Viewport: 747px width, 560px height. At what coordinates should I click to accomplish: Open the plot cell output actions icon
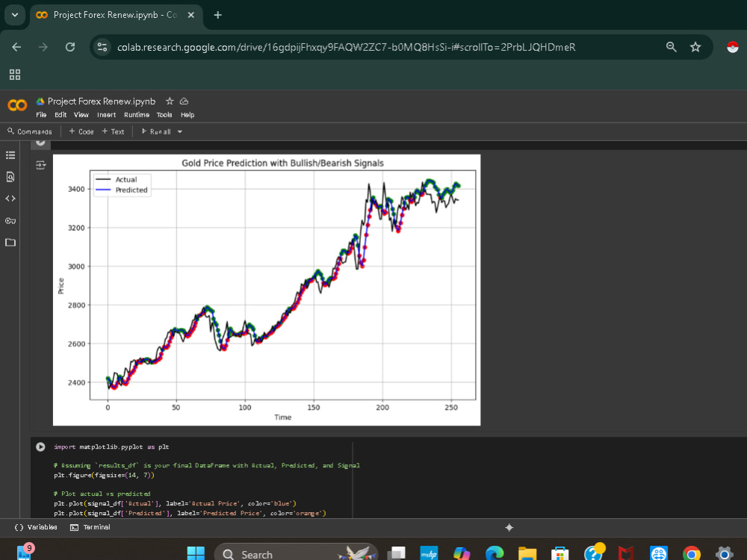pos(40,165)
